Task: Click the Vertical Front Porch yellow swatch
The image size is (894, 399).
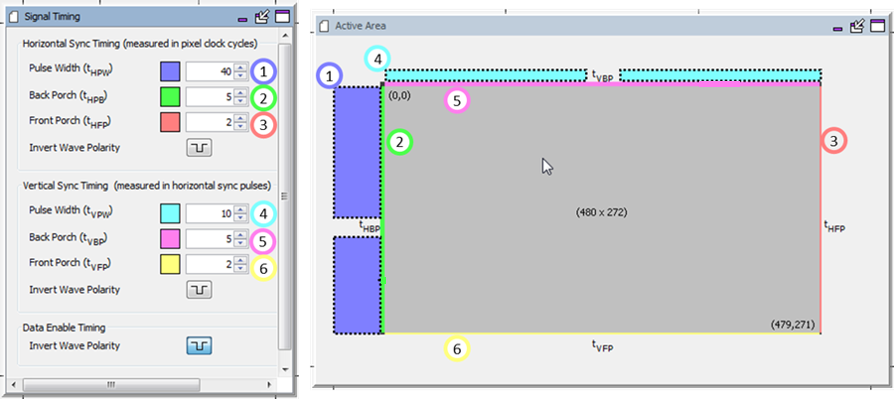Action: pyautogui.click(x=170, y=264)
